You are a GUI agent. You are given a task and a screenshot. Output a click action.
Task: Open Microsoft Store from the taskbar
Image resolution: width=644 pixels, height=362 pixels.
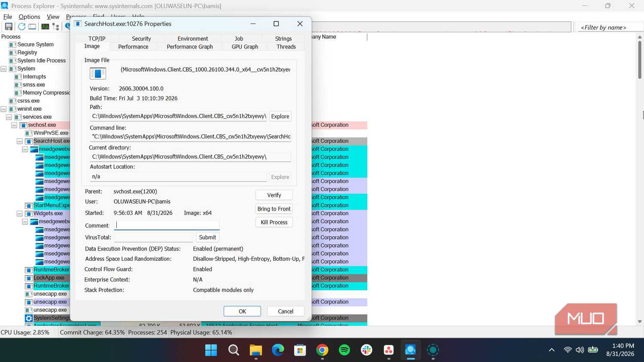(300, 350)
